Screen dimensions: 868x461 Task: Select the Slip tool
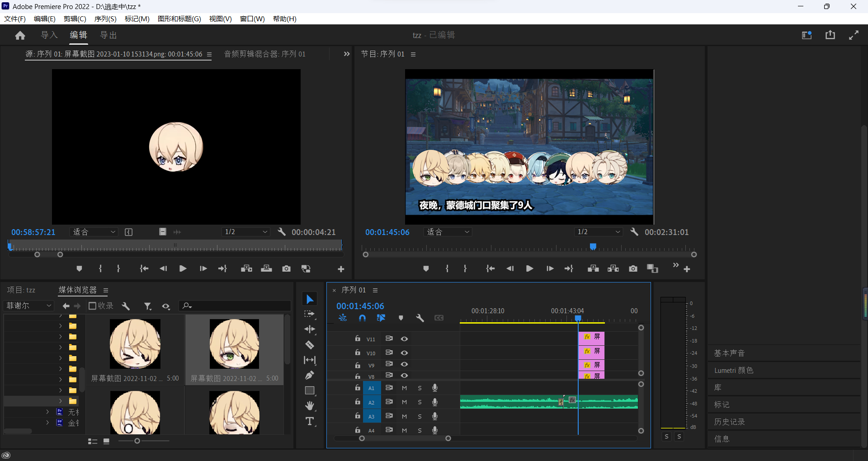click(x=310, y=360)
